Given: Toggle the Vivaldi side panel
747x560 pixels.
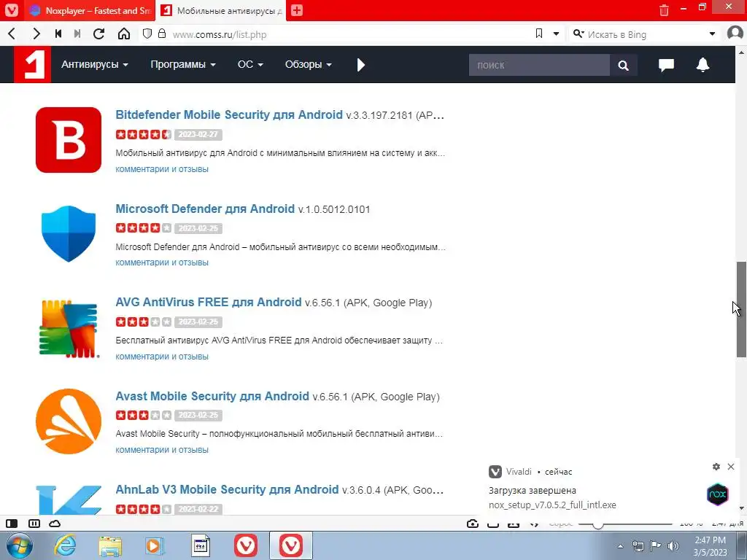Looking at the screenshot, I should tap(12, 524).
